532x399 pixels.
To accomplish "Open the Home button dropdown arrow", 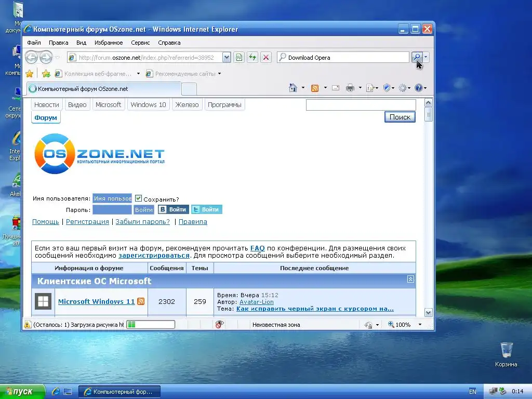I will click(x=303, y=88).
